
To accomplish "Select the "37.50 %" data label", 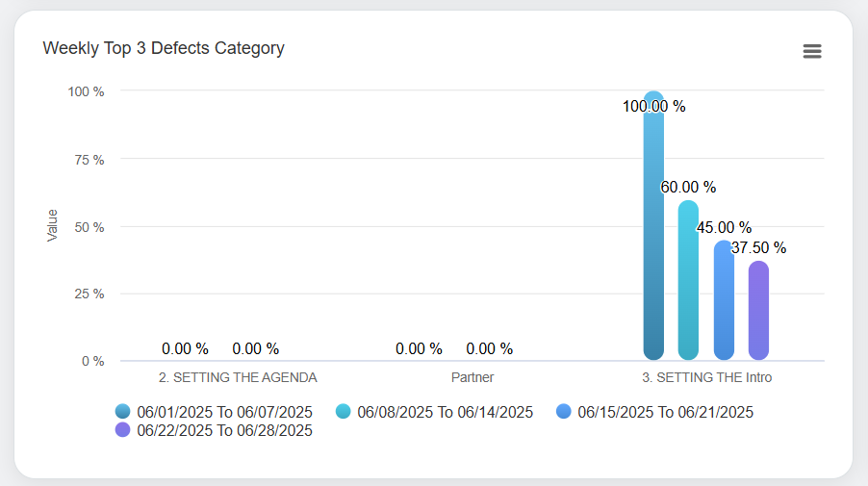I will point(758,248).
